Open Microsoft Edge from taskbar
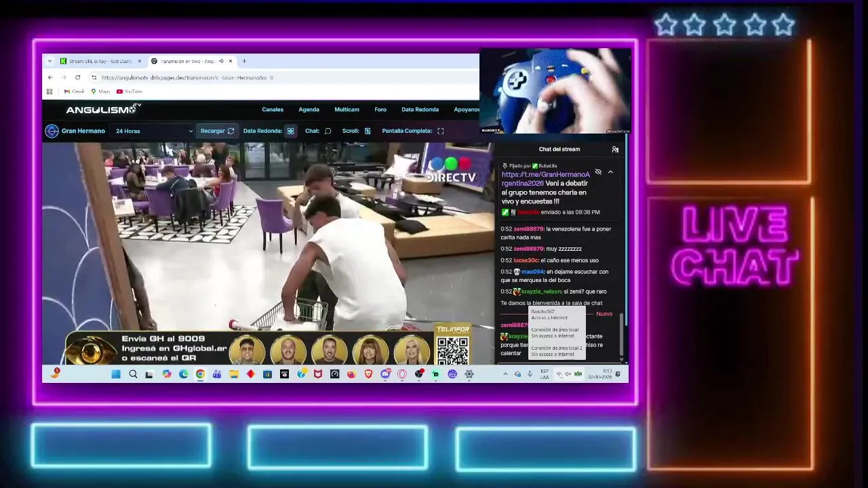Image resolution: width=868 pixels, height=488 pixels. tap(183, 374)
